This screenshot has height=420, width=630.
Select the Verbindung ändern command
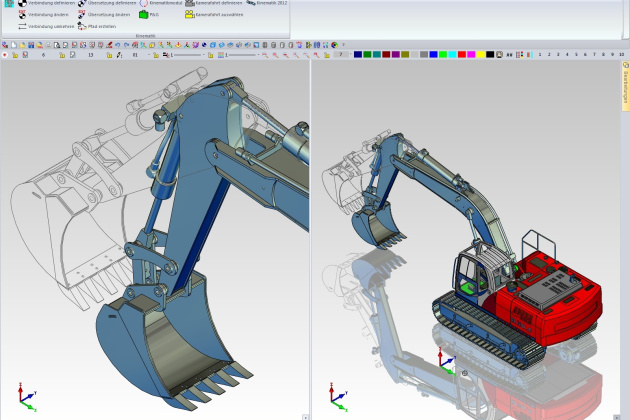(50, 15)
